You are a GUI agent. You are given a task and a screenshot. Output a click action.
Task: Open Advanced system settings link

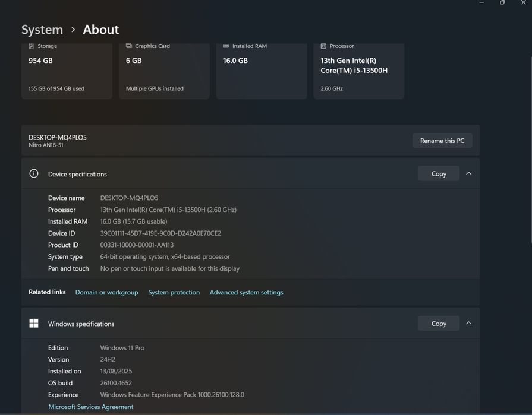click(246, 292)
